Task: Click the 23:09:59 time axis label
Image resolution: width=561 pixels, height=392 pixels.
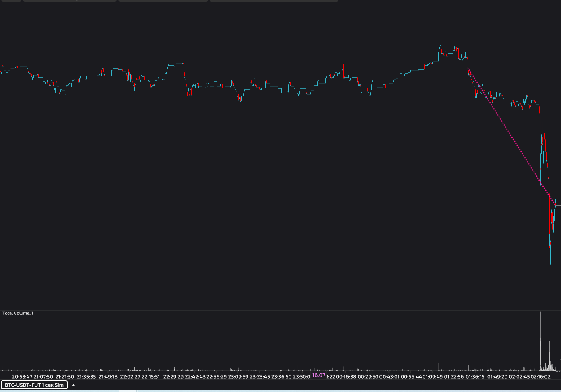Action: click(x=238, y=377)
